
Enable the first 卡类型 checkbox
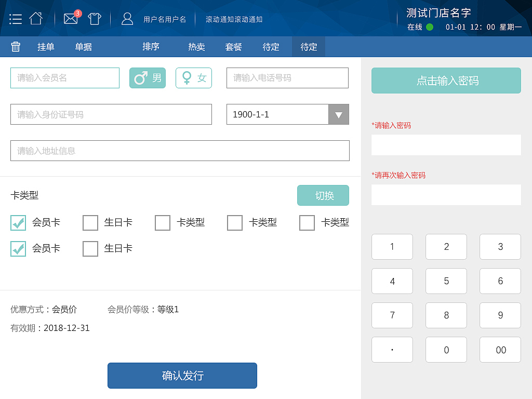(x=163, y=222)
